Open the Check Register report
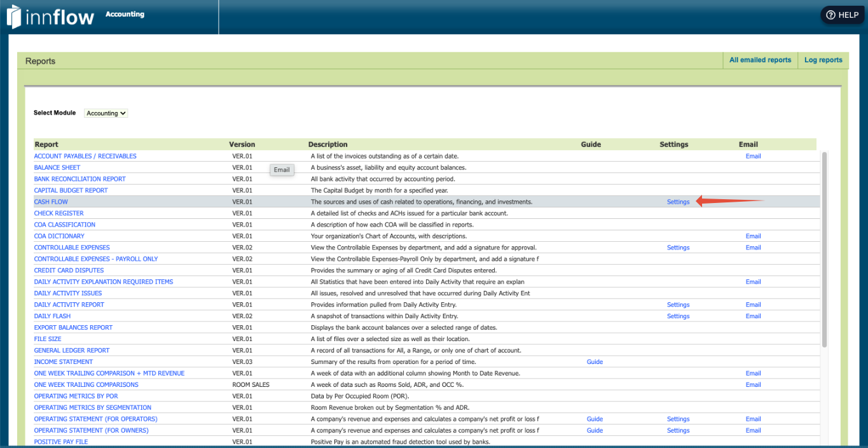The image size is (868, 448). click(59, 213)
